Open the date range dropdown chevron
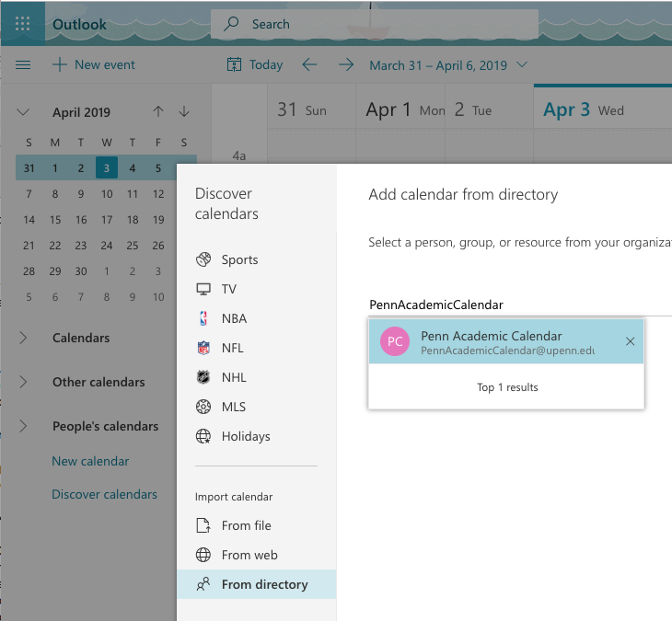This screenshot has height=621, width=672. [x=522, y=64]
